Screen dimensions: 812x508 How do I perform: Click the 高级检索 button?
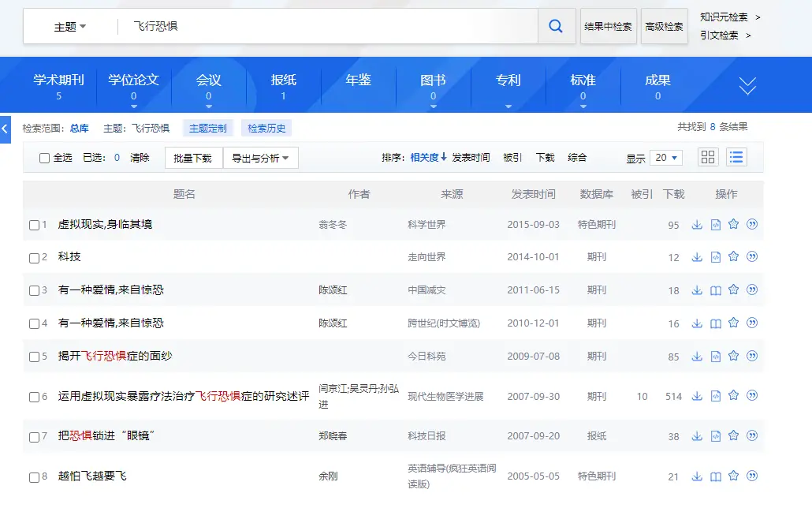tap(664, 26)
